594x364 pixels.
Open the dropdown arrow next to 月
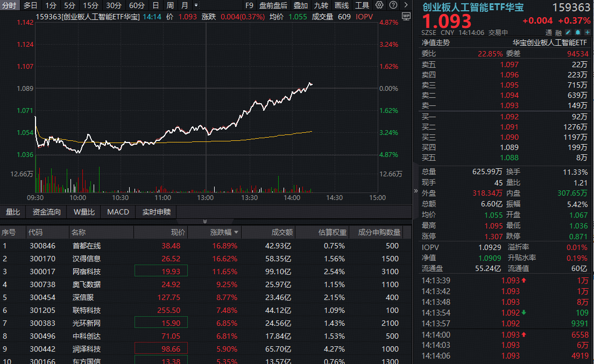tap(195, 5)
